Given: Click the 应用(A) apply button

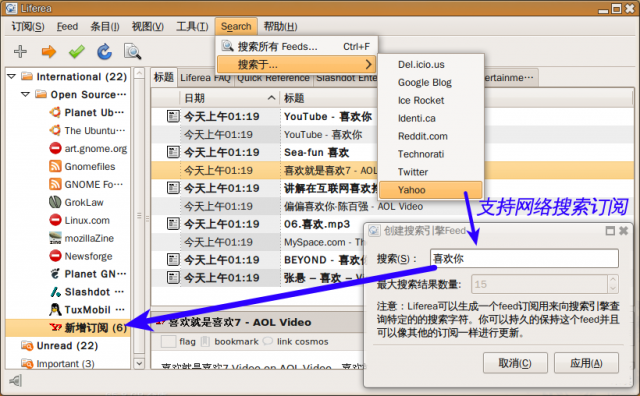Looking at the screenshot, I should [x=586, y=363].
